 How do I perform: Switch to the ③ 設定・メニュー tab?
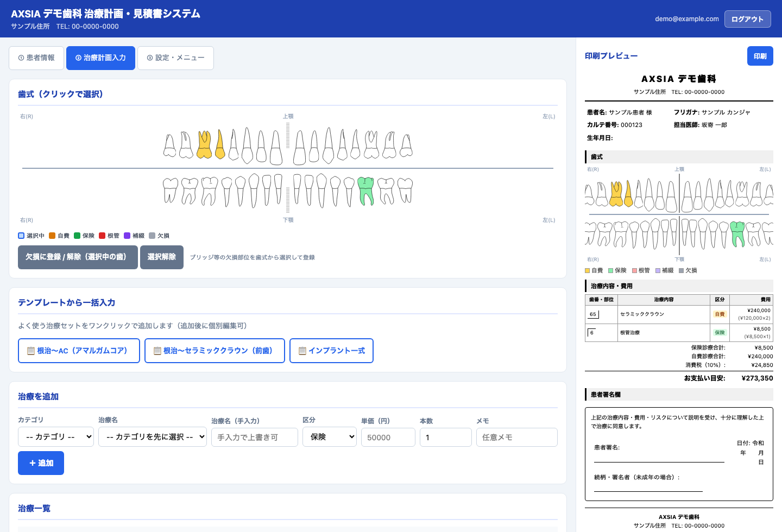(x=175, y=58)
